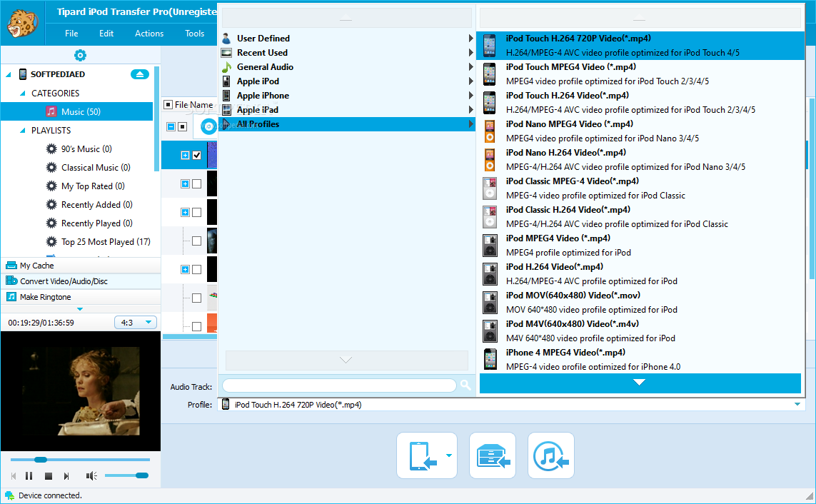Click the profile search input field
The image size is (816, 504).
[339, 385]
